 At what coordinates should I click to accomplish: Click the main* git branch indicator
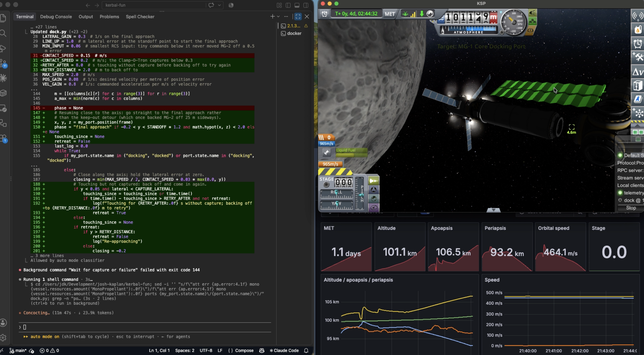click(x=18, y=350)
